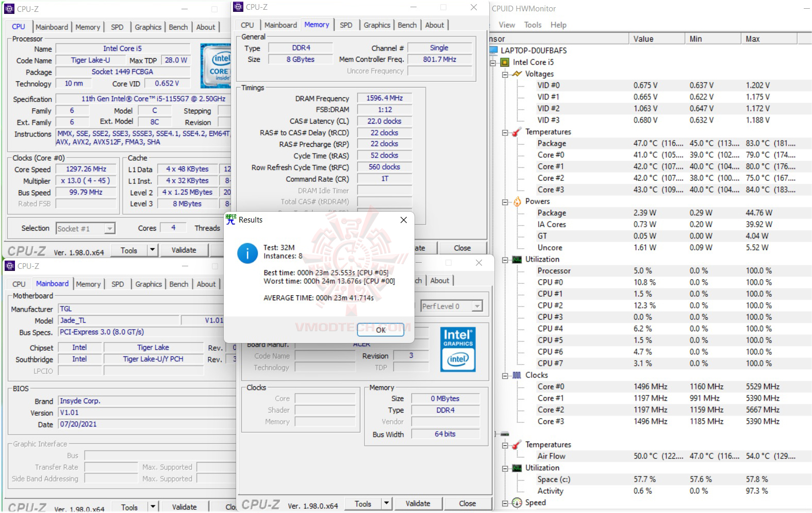Click the DRAM Frequency value 1596.4 MHz

pos(385,98)
